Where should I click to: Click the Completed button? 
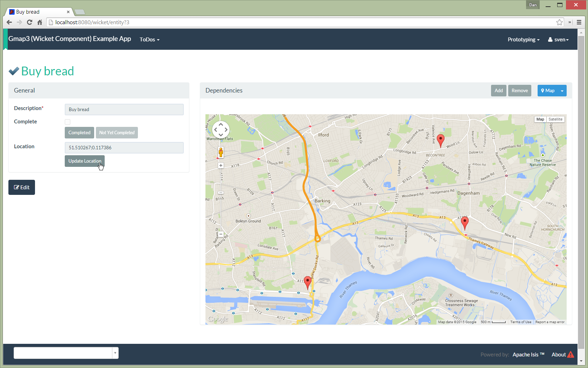click(79, 132)
